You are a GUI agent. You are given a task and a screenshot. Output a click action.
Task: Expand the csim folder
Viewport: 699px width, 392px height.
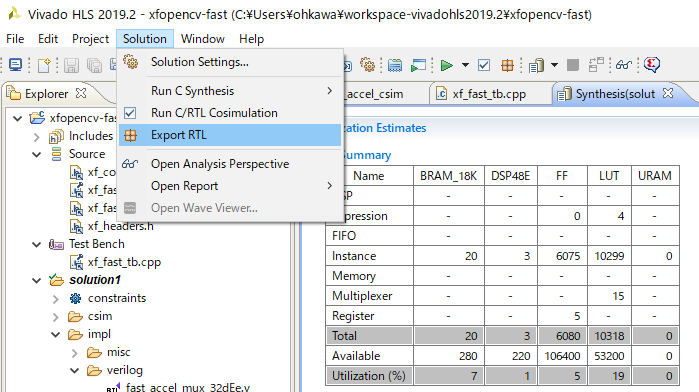point(55,317)
